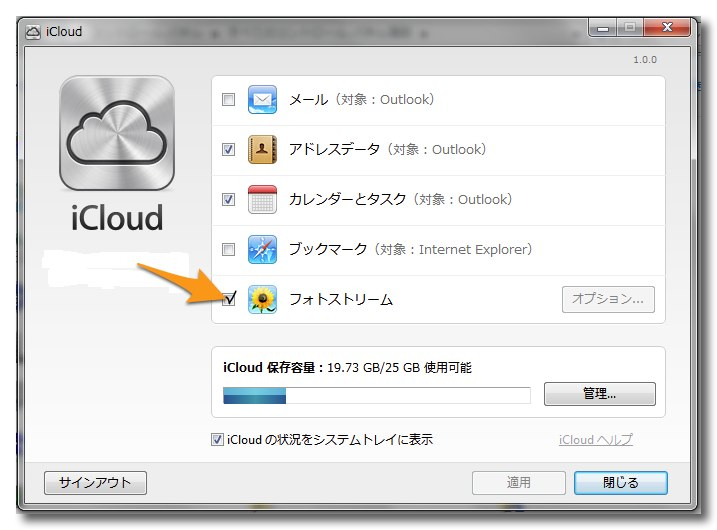Click the sunflower Photo Stream icon
Screen dimensions: 717x530
(262, 299)
